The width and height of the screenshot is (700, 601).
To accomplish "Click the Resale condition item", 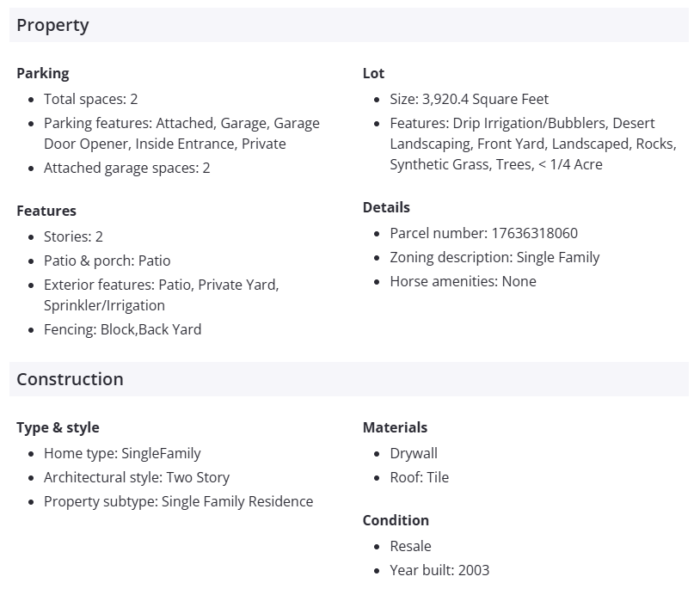I will pyautogui.click(x=410, y=546).
